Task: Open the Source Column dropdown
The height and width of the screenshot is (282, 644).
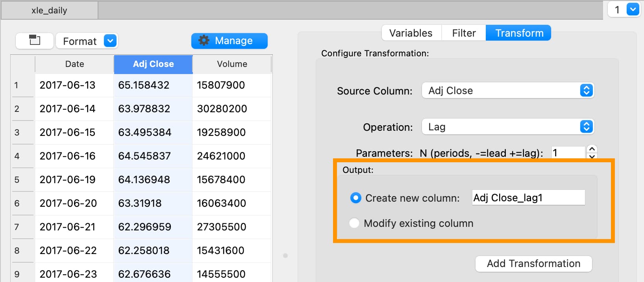Action: (507, 91)
